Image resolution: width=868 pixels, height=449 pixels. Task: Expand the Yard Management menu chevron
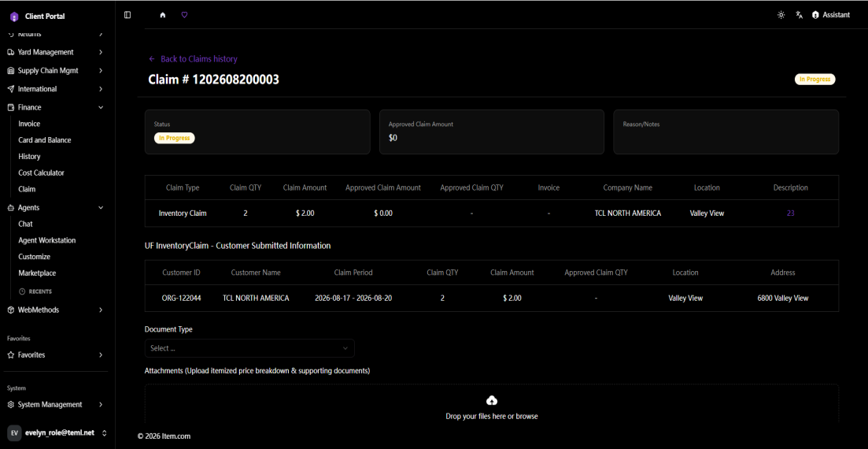[x=101, y=52]
